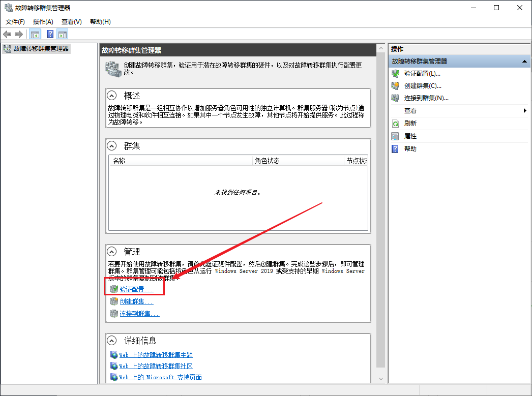Click the blue Help question mark toolbar icon
532x396 pixels.
(50, 34)
